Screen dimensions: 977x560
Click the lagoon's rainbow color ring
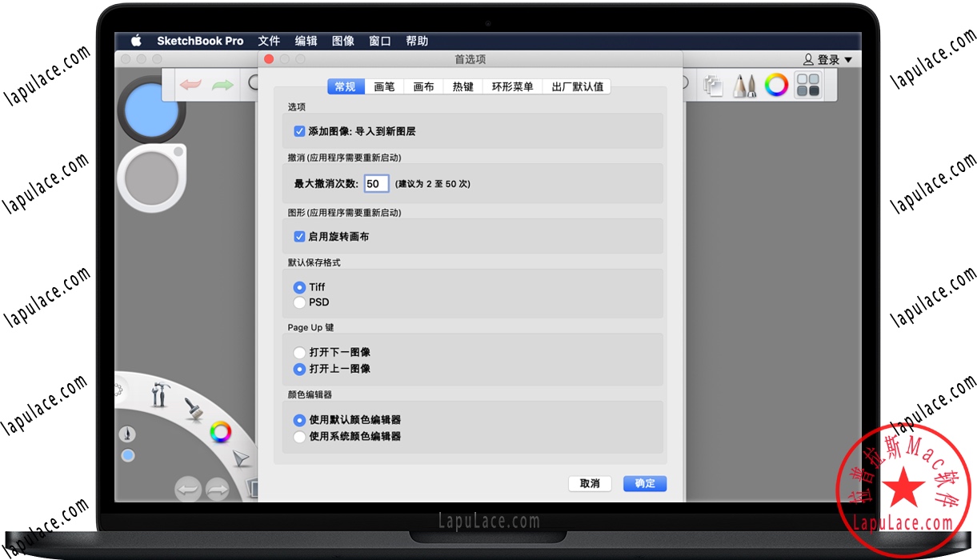[x=220, y=433]
